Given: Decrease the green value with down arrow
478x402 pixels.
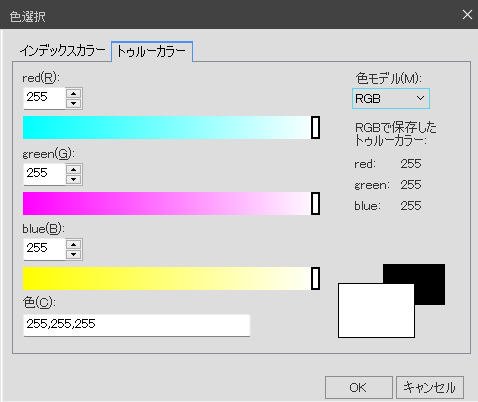Looking at the screenshot, I should [x=74, y=179].
